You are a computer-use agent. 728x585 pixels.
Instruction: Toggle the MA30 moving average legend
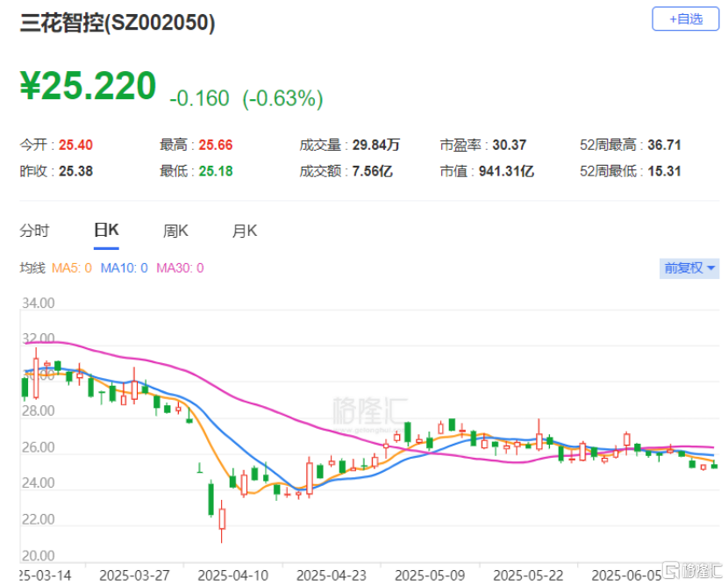click(x=180, y=268)
